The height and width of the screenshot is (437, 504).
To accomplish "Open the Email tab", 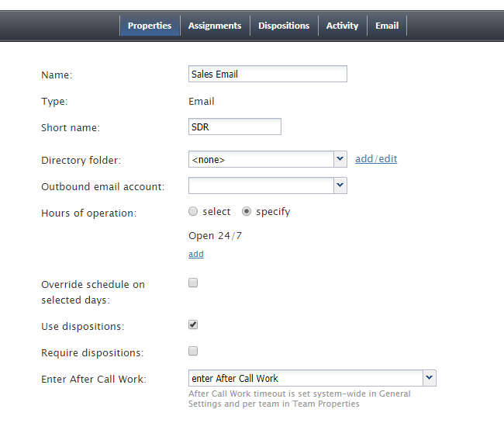I will (x=387, y=26).
